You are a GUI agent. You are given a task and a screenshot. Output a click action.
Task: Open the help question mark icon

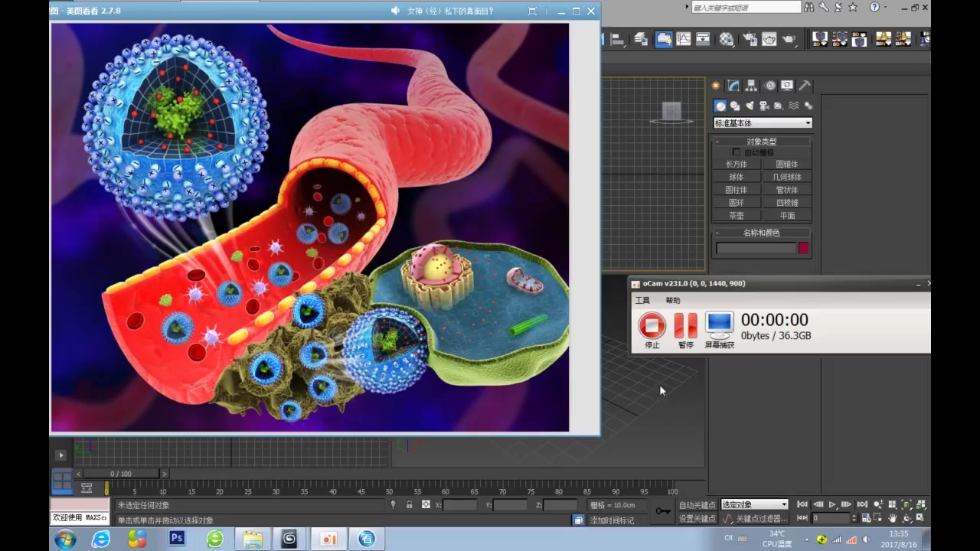[x=874, y=7]
